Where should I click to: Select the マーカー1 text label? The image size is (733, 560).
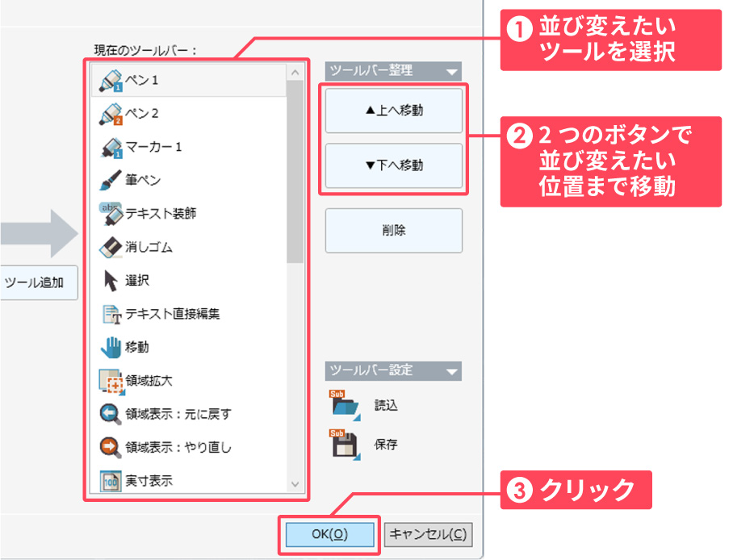(x=153, y=147)
